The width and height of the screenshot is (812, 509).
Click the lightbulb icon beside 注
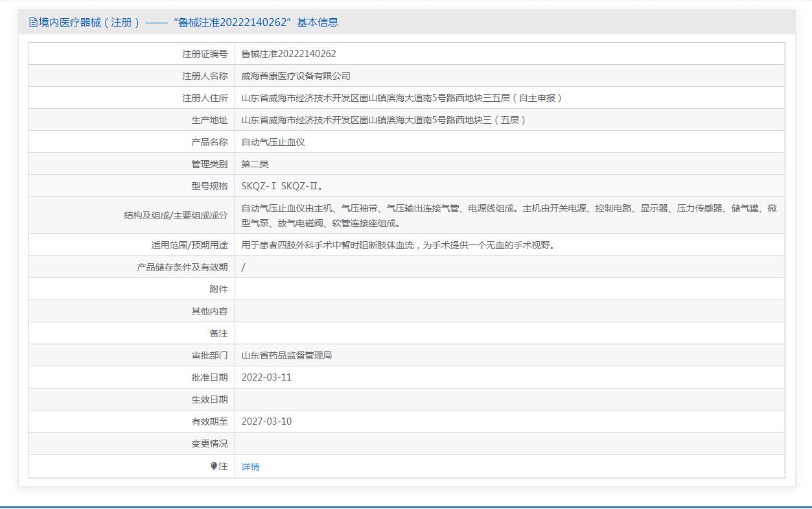214,466
